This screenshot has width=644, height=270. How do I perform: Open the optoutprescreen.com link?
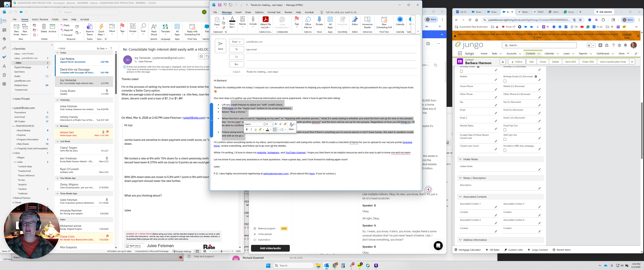point(276,174)
